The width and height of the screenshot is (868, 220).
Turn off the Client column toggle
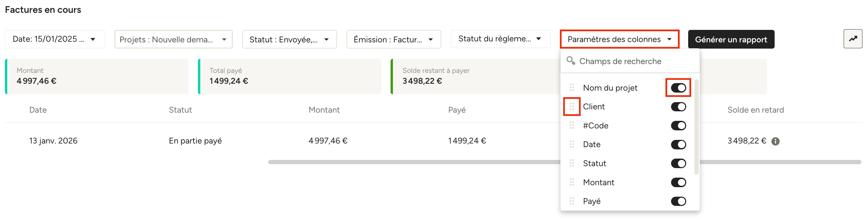tap(678, 107)
